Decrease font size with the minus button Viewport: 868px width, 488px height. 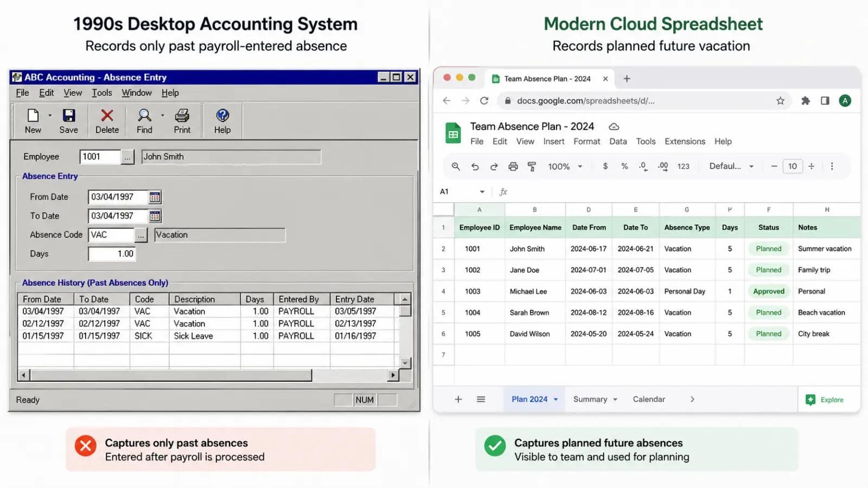(774, 166)
